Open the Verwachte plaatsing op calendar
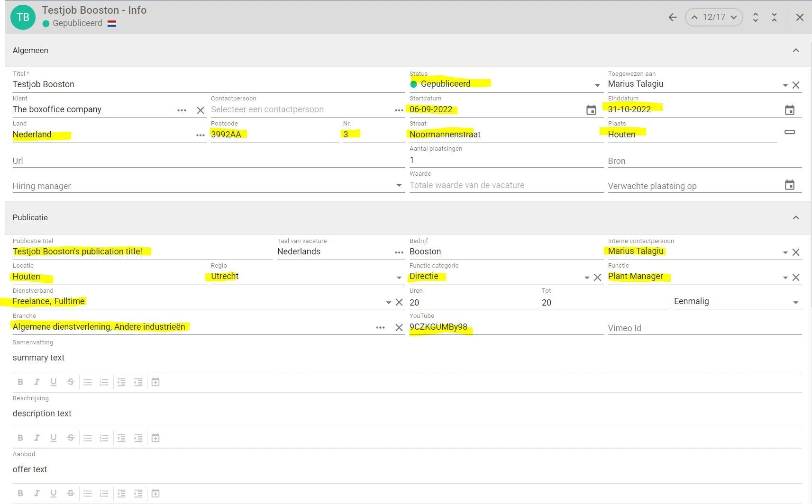Image resolution: width=812 pixels, height=504 pixels. pos(789,185)
